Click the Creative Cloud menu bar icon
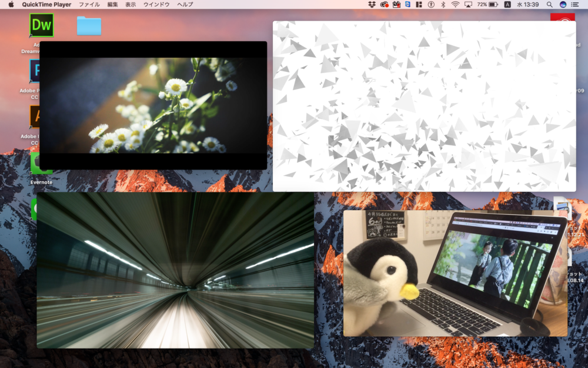 [384, 5]
